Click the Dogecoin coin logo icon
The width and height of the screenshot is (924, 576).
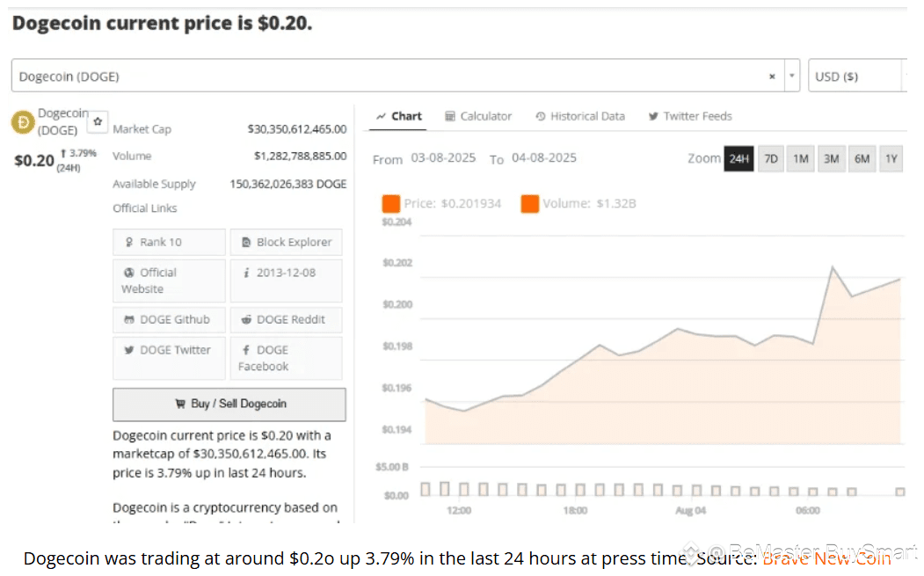(x=23, y=122)
